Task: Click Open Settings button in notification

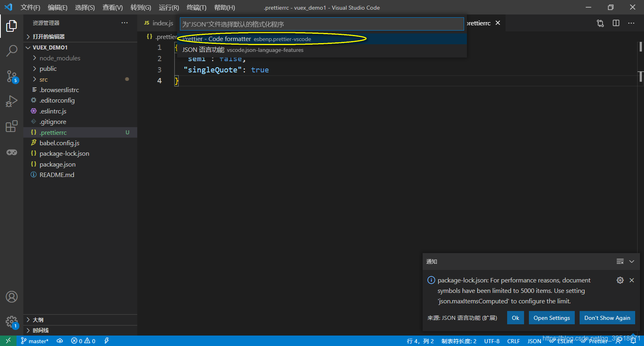Action: [x=552, y=318]
